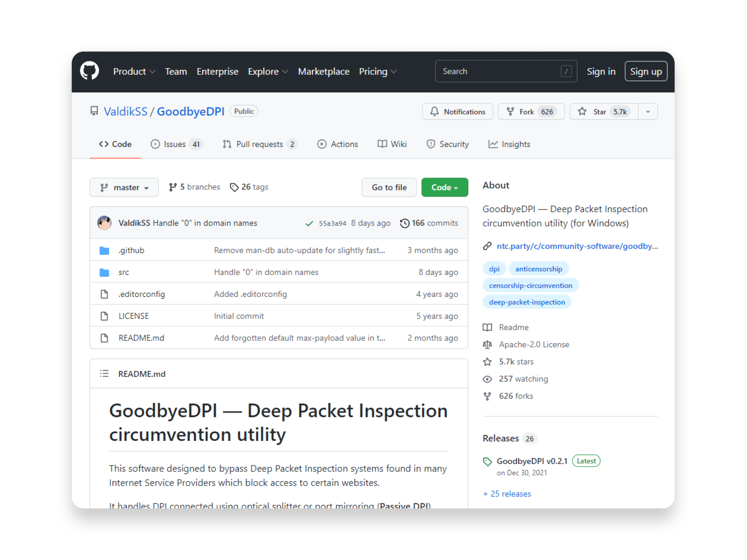Click the LICENSE file icon
The image size is (747, 560).
[104, 316]
